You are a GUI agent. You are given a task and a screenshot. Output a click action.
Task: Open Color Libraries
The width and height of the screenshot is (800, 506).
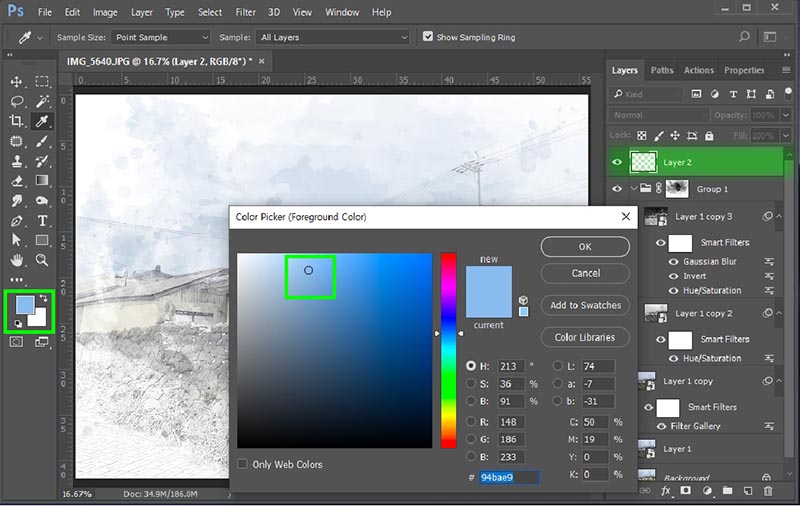pyautogui.click(x=585, y=337)
